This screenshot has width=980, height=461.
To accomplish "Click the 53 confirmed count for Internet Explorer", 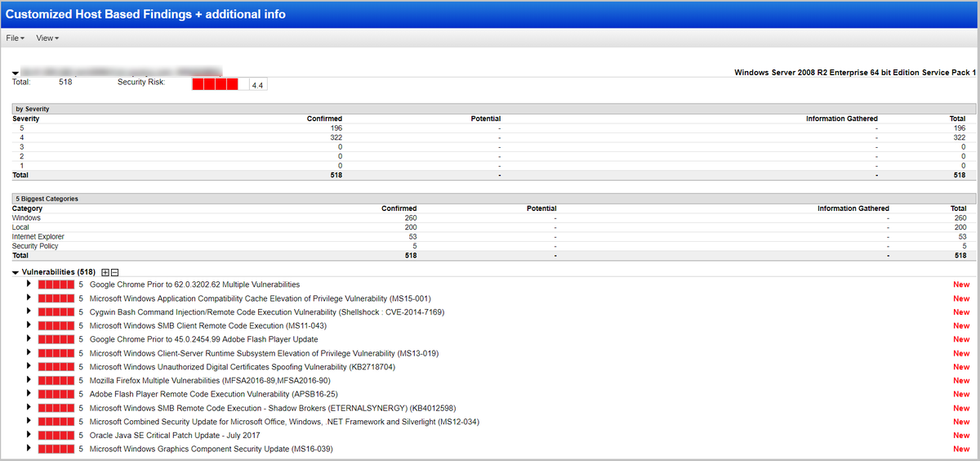I will (x=412, y=237).
